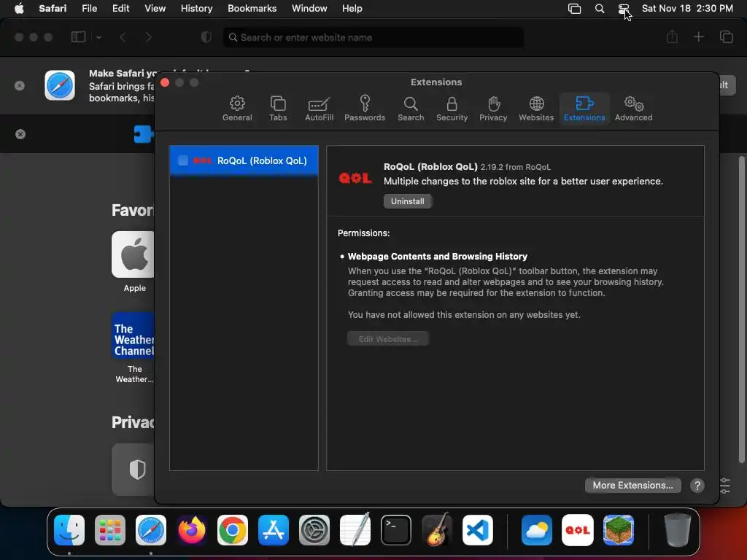The height and width of the screenshot is (560, 747).
Task: Click the Share button in Safari toolbar
Action: pos(672,36)
